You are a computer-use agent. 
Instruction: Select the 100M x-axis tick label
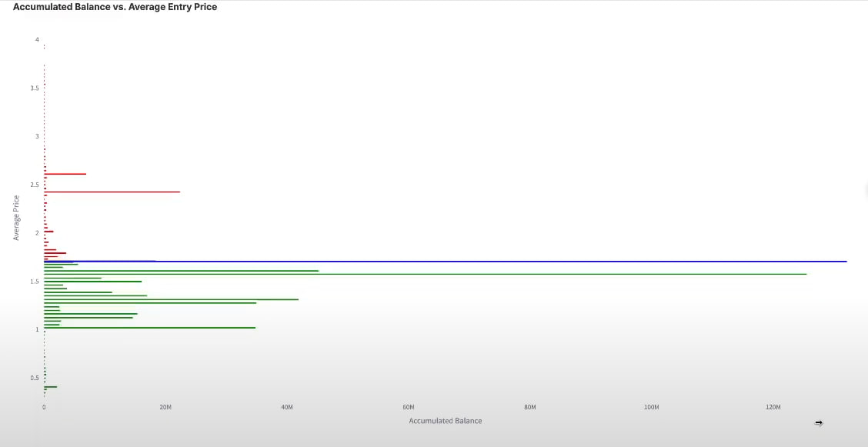[651, 407]
